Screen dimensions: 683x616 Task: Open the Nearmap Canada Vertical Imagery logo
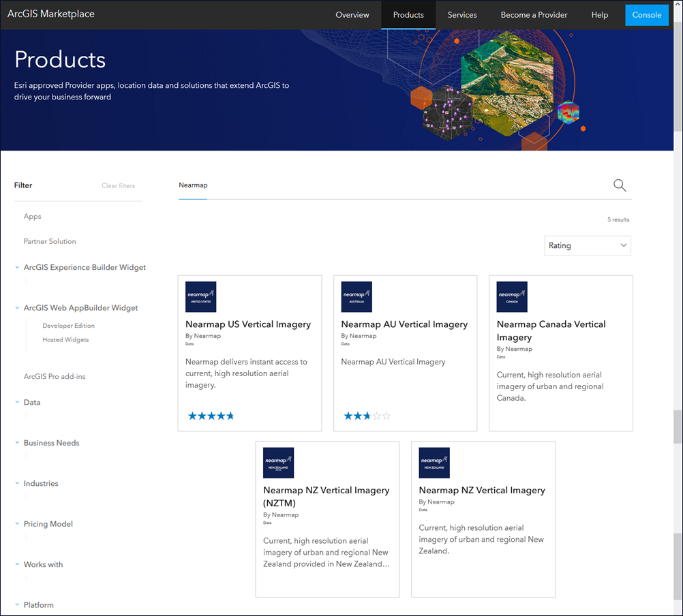point(512,297)
